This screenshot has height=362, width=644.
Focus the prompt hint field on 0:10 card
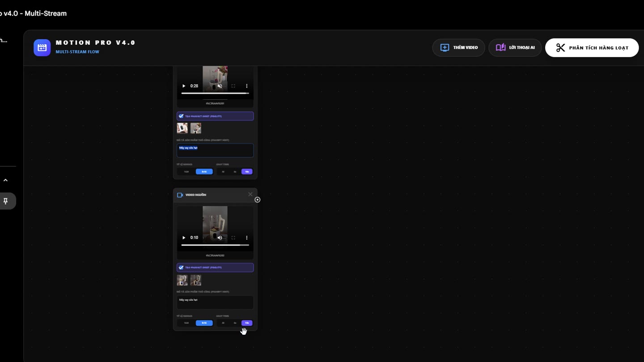(215, 302)
